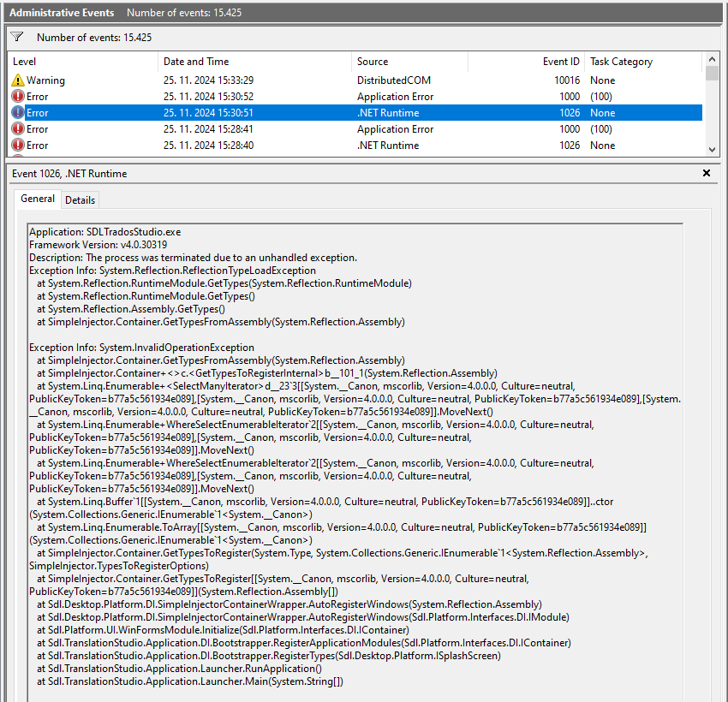
Task: Sort by Task Category column header
Action: pyautogui.click(x=643, y=62)
